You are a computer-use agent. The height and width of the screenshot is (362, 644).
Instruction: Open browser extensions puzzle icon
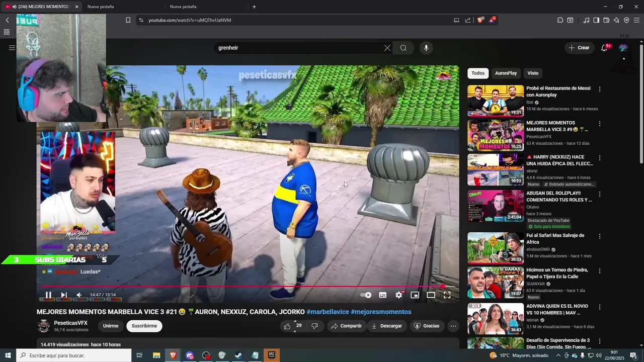(560, 20)
